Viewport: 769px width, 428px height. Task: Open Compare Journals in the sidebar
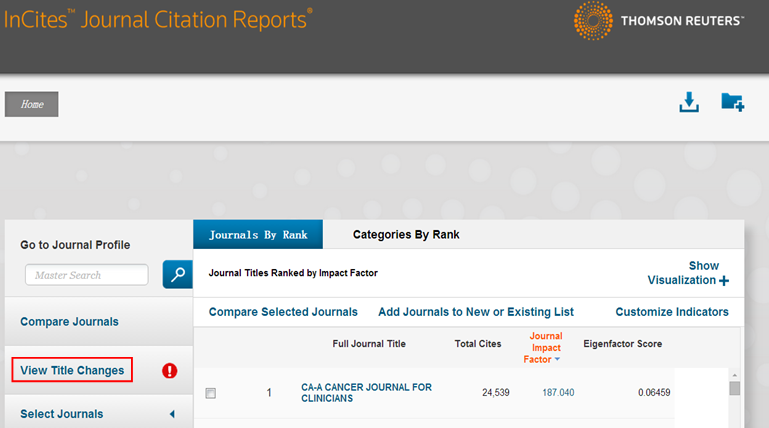pyautogui.click(x=69, y=322)
